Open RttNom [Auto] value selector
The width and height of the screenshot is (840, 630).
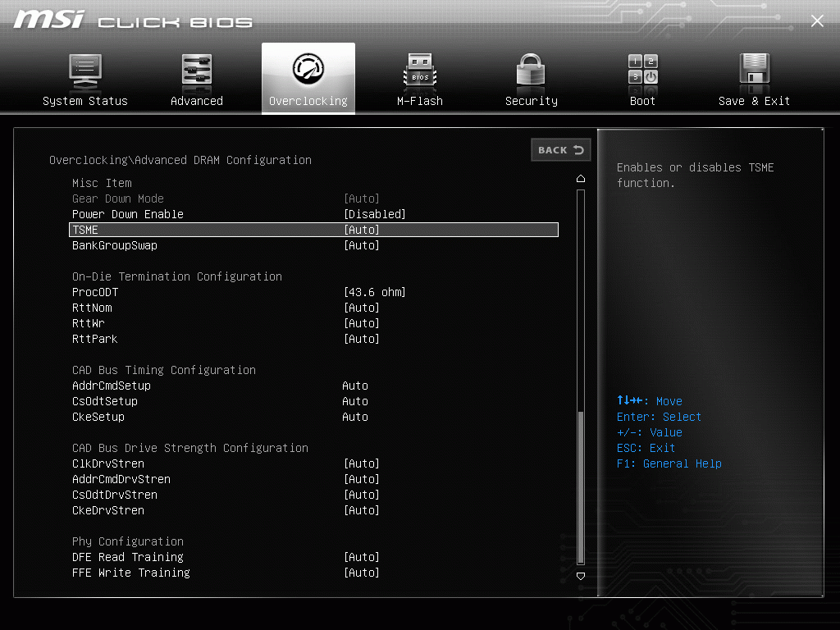(362, 308)
